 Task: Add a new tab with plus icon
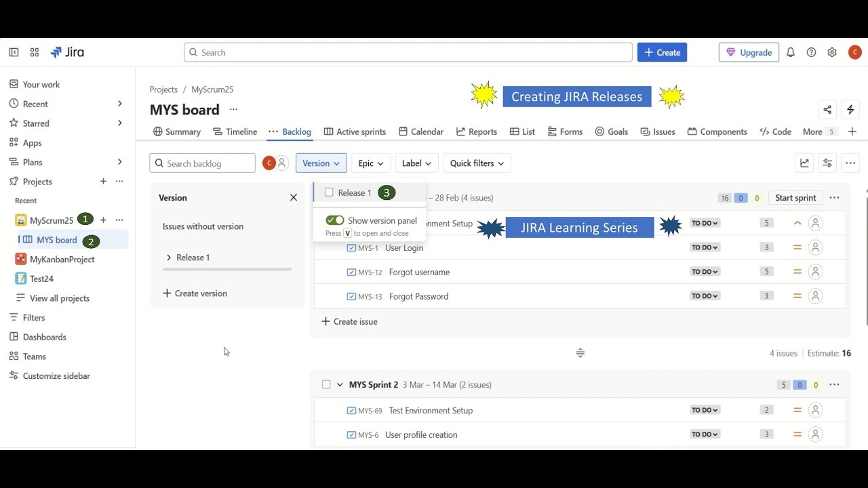tap(852, 131)
